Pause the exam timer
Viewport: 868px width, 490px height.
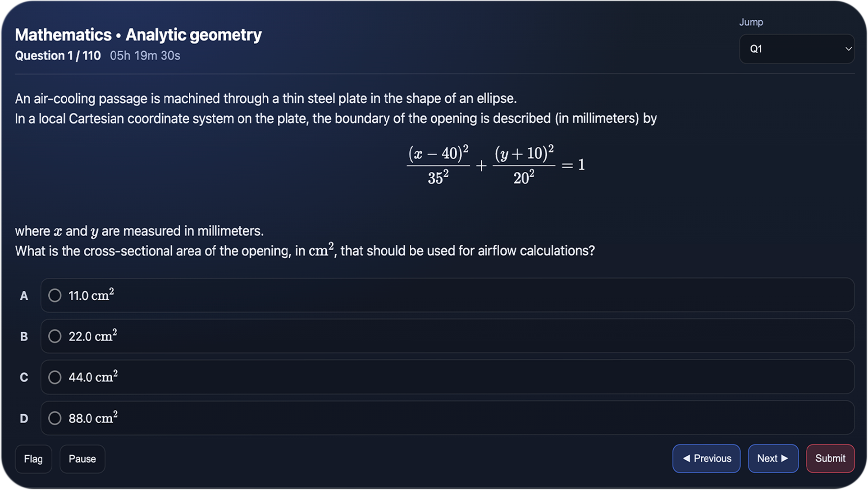82,459
